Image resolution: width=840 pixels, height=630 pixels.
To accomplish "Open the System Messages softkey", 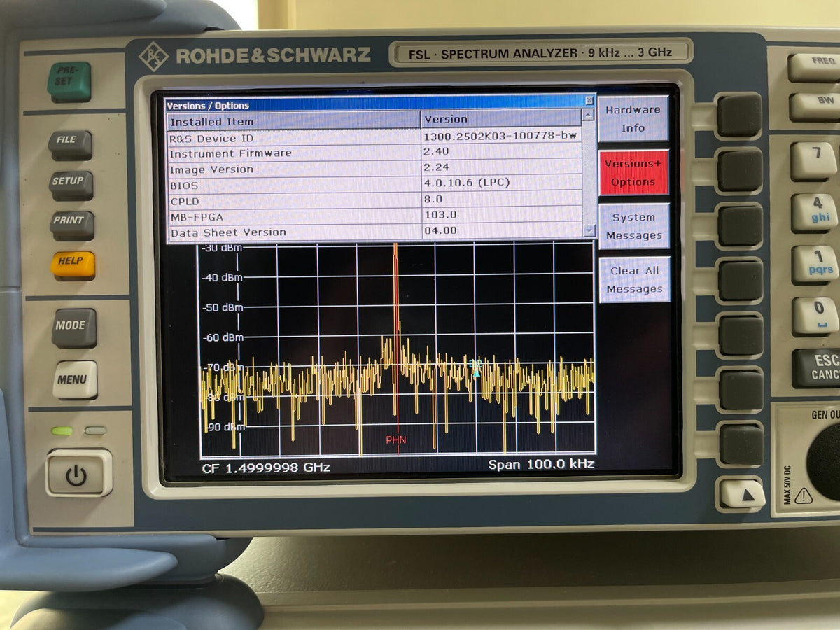I will pyautogui.click(x=634, y=226).
